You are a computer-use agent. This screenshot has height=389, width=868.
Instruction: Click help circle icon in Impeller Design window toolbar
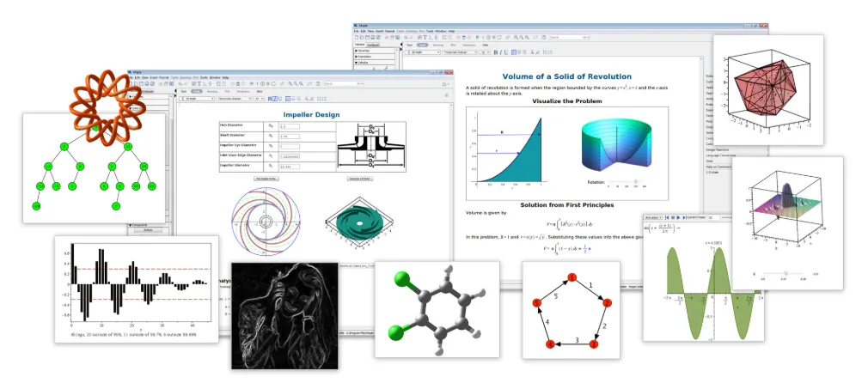(318, 83)
